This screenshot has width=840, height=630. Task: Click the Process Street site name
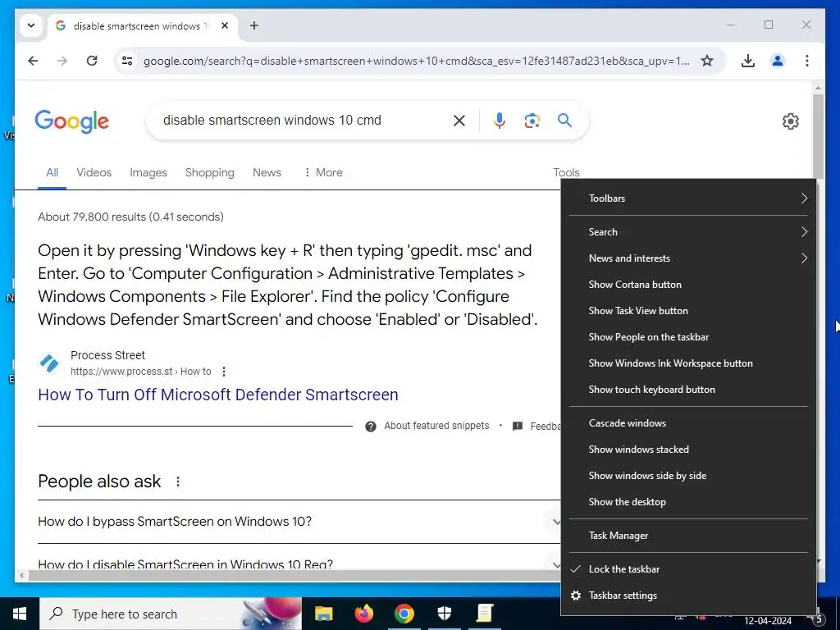(x=107, y=355)
